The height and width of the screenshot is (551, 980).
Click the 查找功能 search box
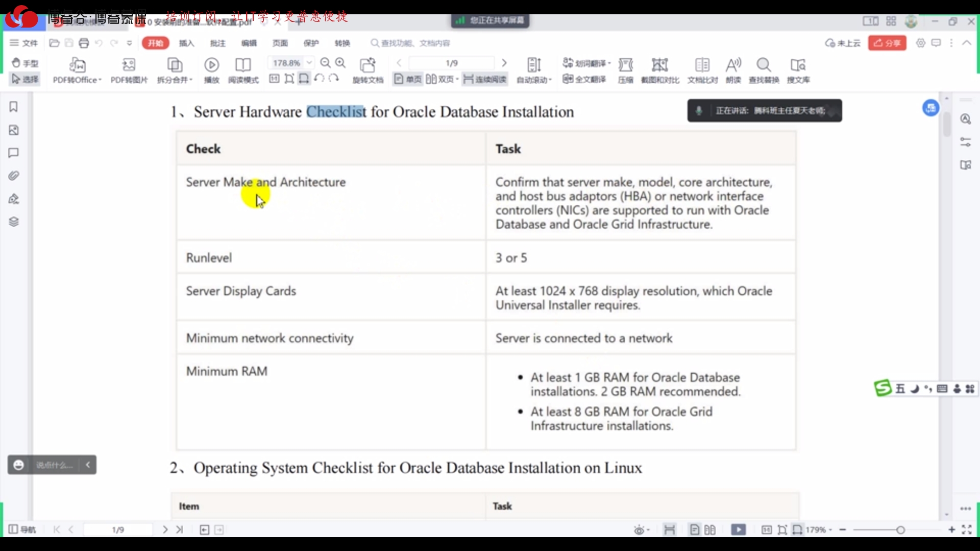coord(411,43)
